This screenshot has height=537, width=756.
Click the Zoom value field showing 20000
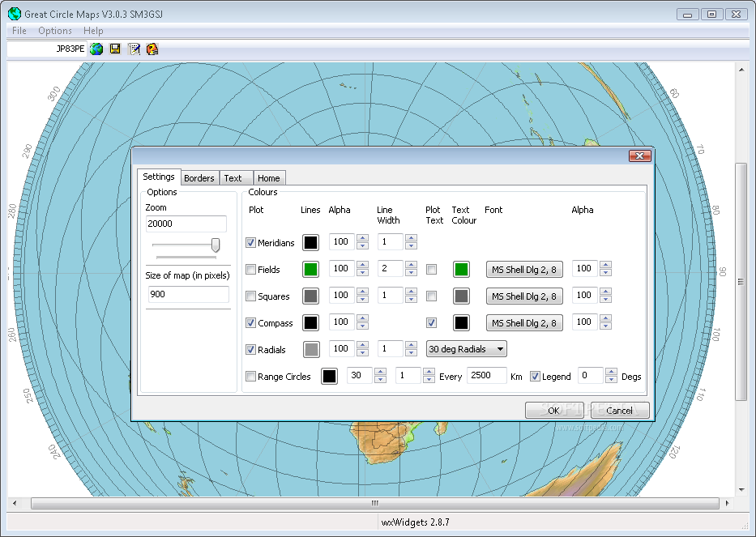(x=186, y=224)
